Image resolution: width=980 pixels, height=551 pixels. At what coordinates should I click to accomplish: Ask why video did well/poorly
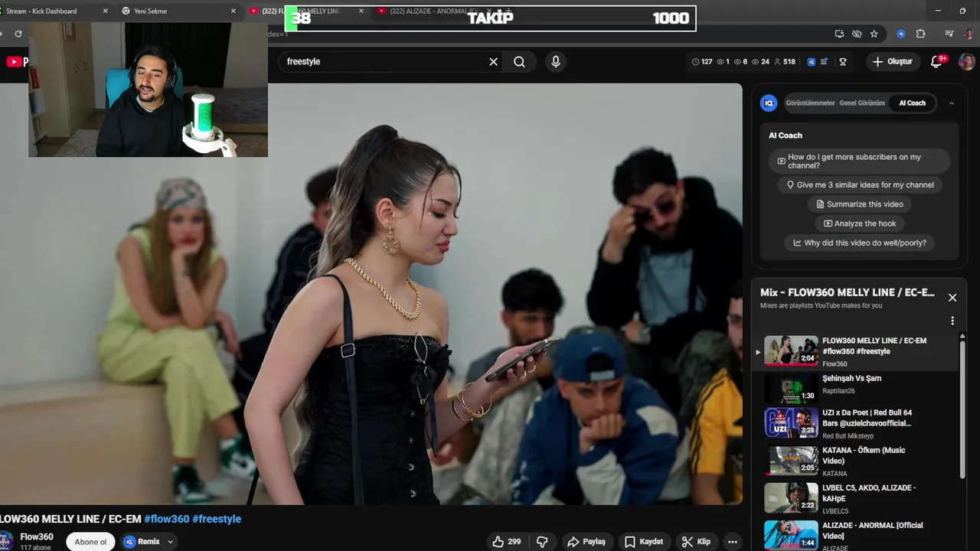click(x=859, y=243)
